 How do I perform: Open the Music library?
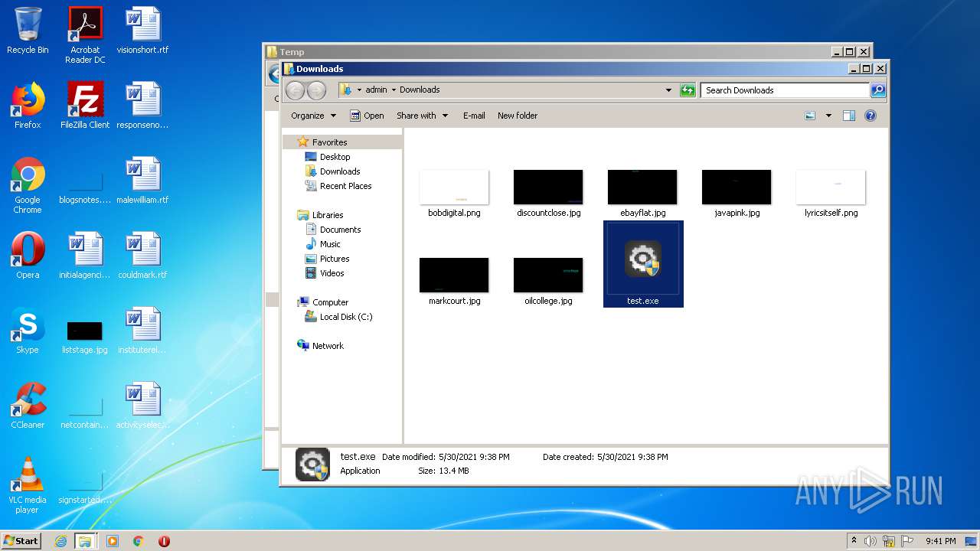[323, 244]
